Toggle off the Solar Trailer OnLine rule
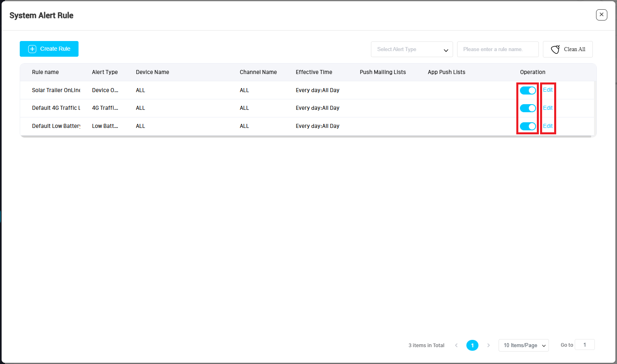 [528, 90]
